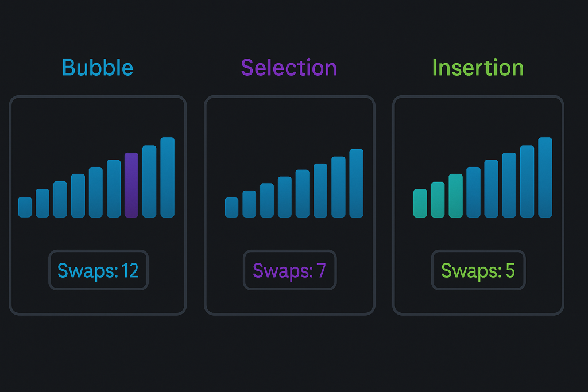Open the Insertion heading
The image size is (588, 392).
click(x=478, y=68)
